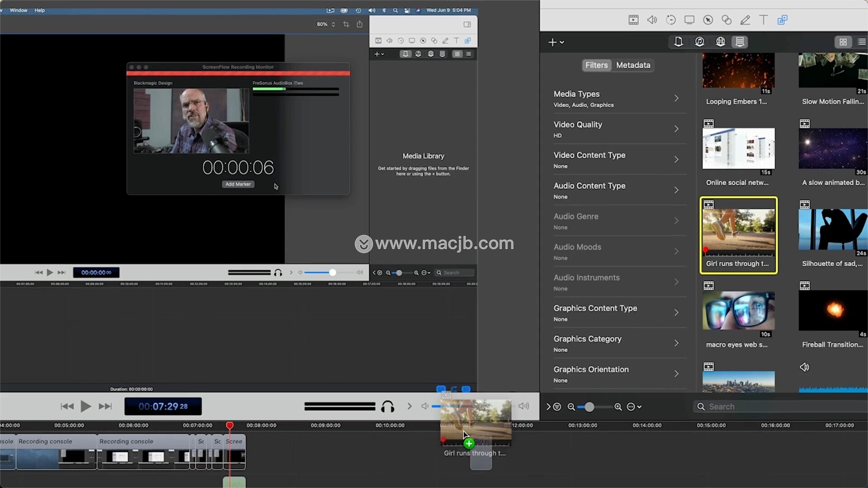Show the globe online media source
This screenshot has height=488, width=868.
pyautogui.click(x=721, y=42)
